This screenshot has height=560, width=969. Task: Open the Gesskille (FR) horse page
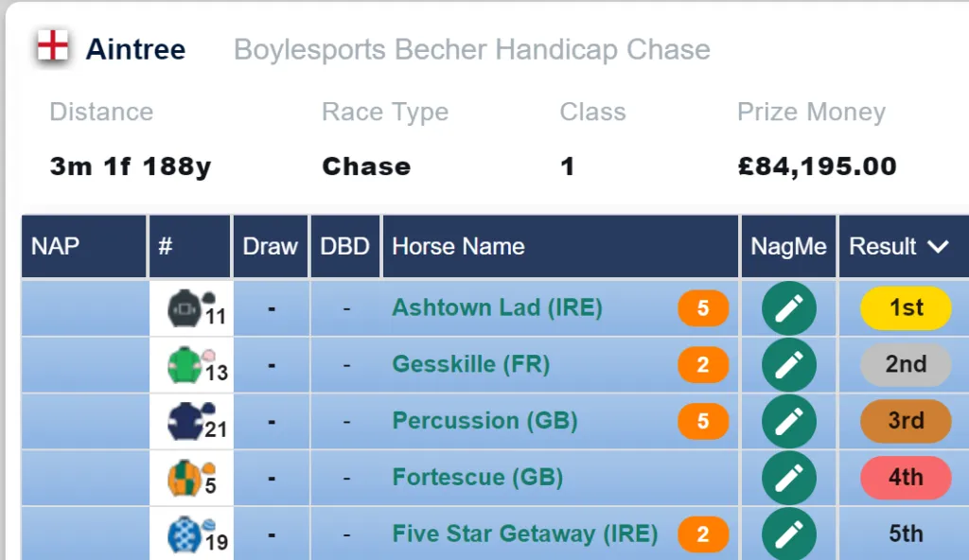(471, 365)
